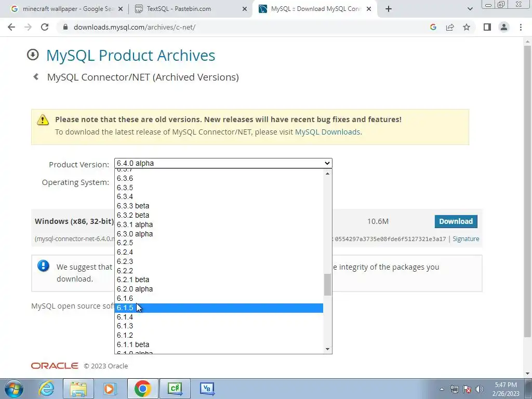Select version 6.2.3 option
The image size is (532, 399).
[219, 261]
